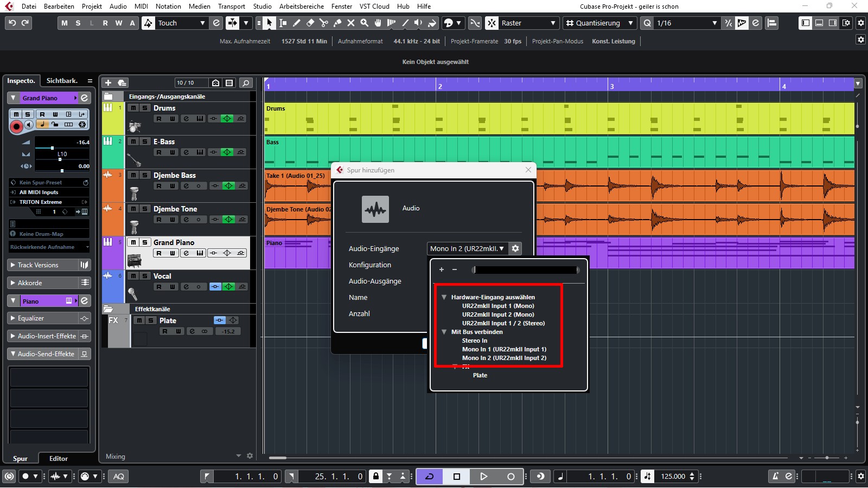Viewport: 868px width, 488px height.
Task: Open the Audio-Eingänge input dropdown
Action: coord(467,248)
